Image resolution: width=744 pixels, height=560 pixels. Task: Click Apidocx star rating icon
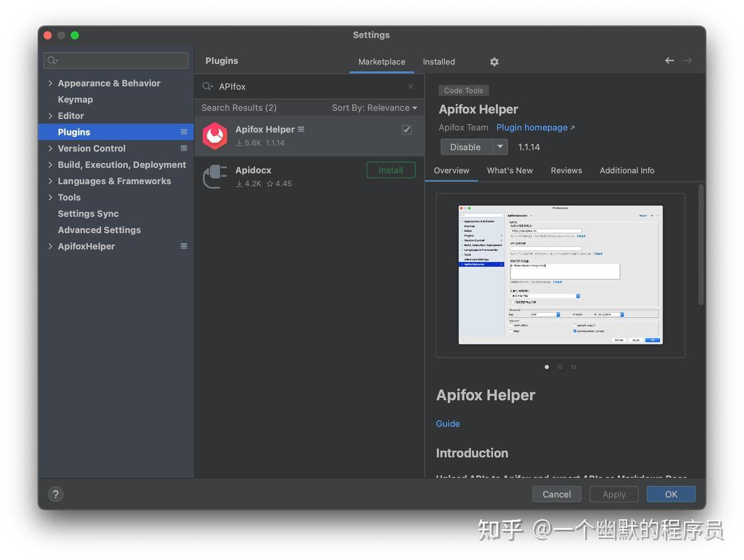pyautogui.click(x=270, y=184)
